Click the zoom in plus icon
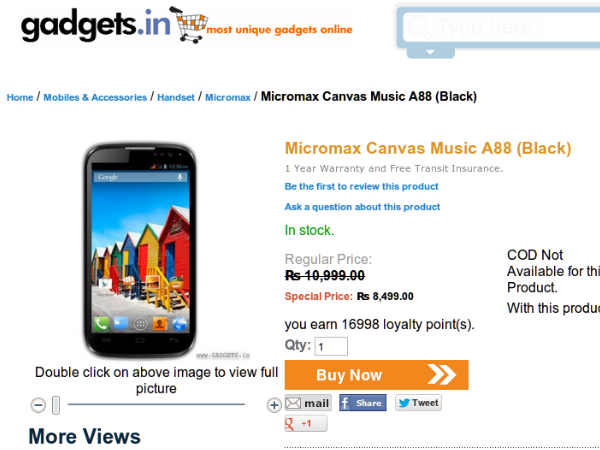The height and width of the screenshot is (450, 600). click(274, 405)
